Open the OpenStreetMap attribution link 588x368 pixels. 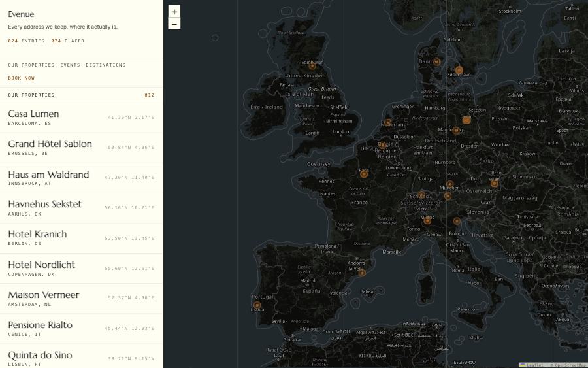570,365
